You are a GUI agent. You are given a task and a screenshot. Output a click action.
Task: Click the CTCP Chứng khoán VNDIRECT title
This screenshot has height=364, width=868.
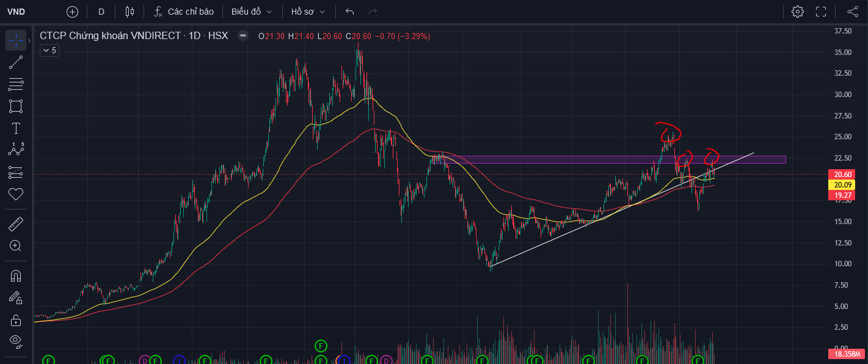pyautogui.click(x=111, y=36)
